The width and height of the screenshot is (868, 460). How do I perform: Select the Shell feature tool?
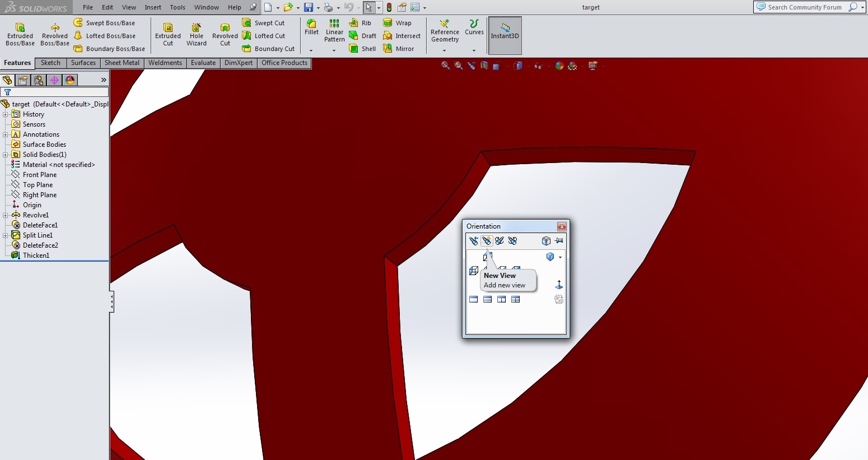(362, 49)
